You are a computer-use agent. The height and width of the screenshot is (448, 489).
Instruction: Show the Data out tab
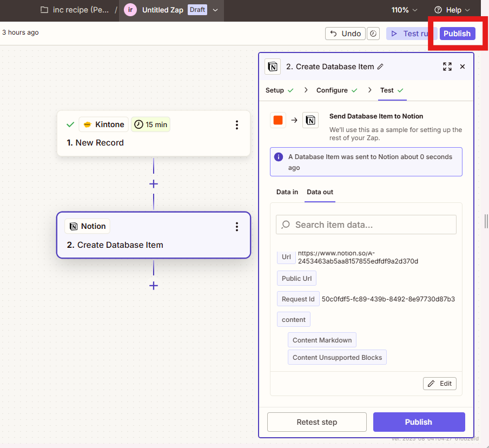click(320, 192)
